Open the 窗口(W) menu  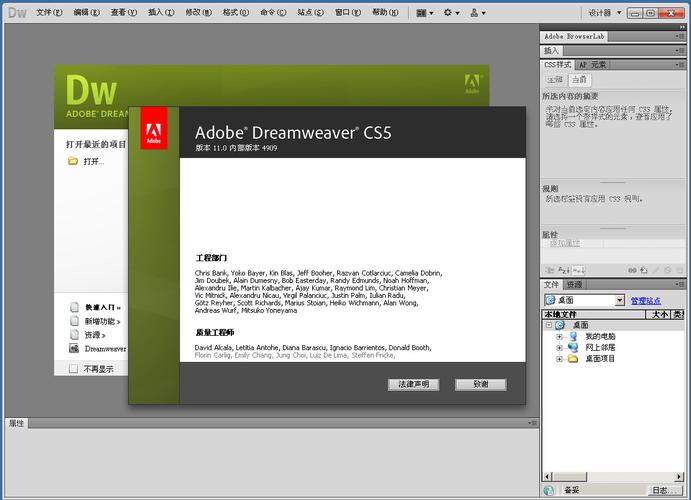click(348, 13)
